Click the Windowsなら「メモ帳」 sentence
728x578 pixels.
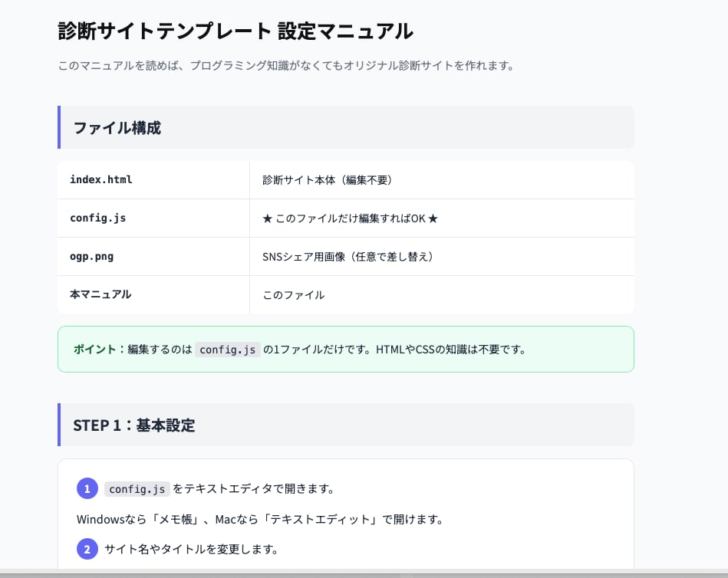tap(260, 519)
